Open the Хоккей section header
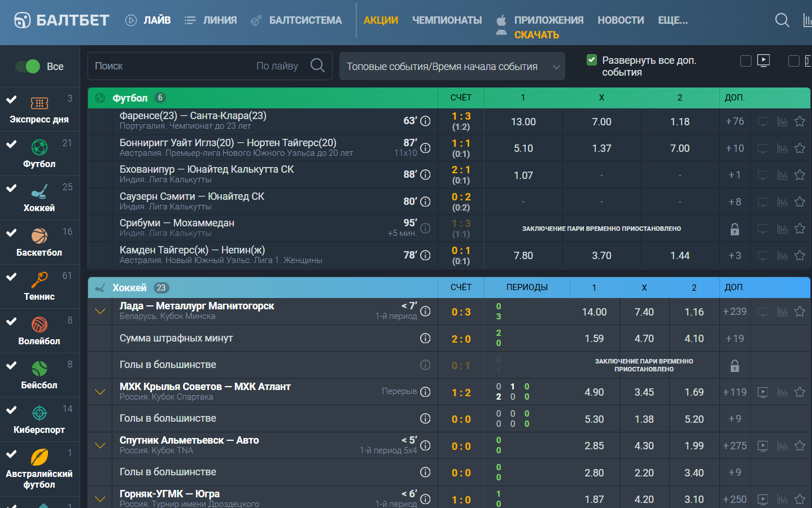This screenshot has height=508, width=812. pyautogui.click(x=129, y=288)
